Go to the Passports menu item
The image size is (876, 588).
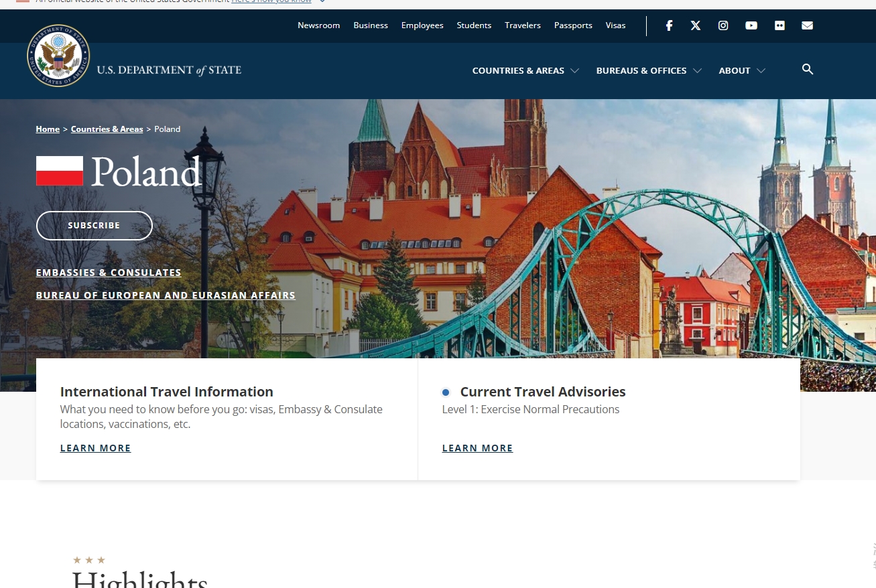(x=573, y=25)
